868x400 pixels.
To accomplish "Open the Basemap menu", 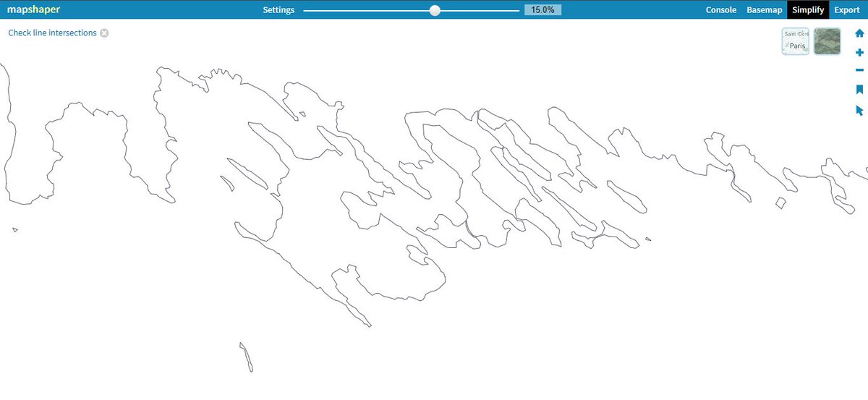I will 764,10.
